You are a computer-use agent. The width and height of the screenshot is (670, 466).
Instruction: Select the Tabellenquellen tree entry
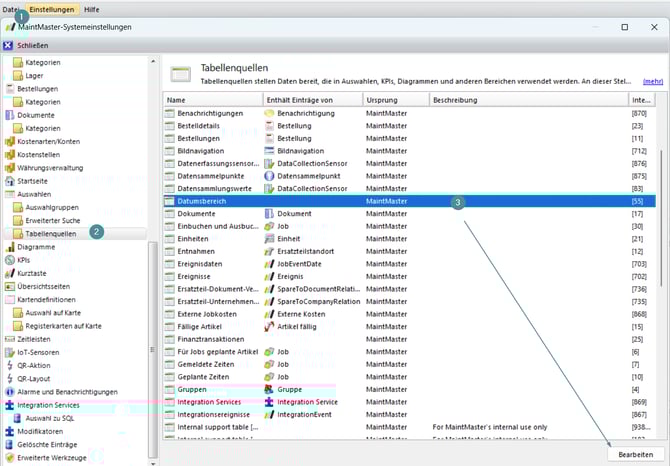51,233
